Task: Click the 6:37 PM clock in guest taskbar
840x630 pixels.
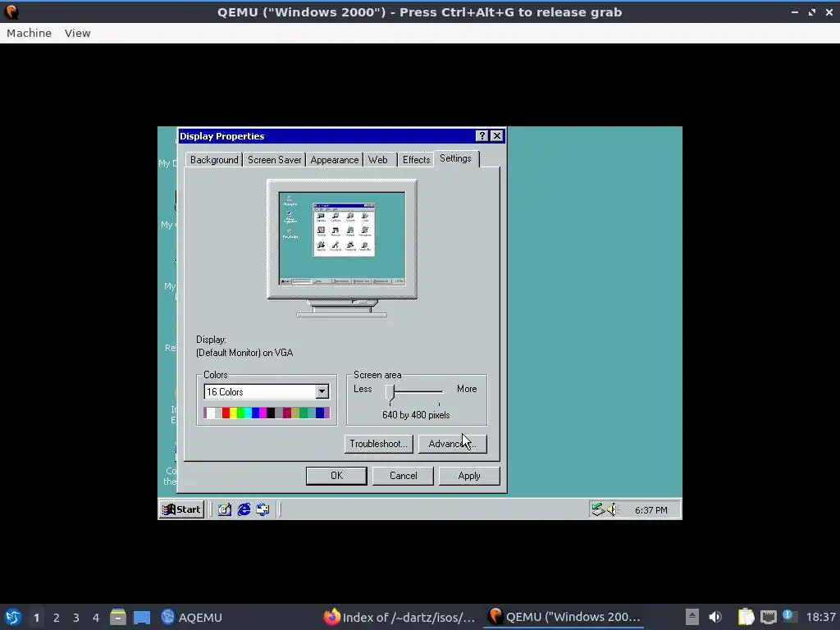Action: pos(651,510)
